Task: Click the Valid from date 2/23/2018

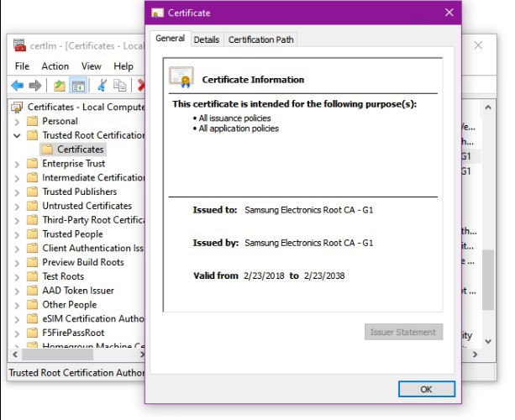Action: point(264,276)
